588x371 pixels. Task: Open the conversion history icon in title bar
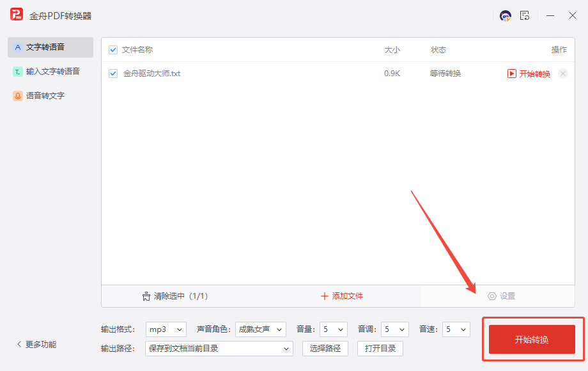point(525,16)
